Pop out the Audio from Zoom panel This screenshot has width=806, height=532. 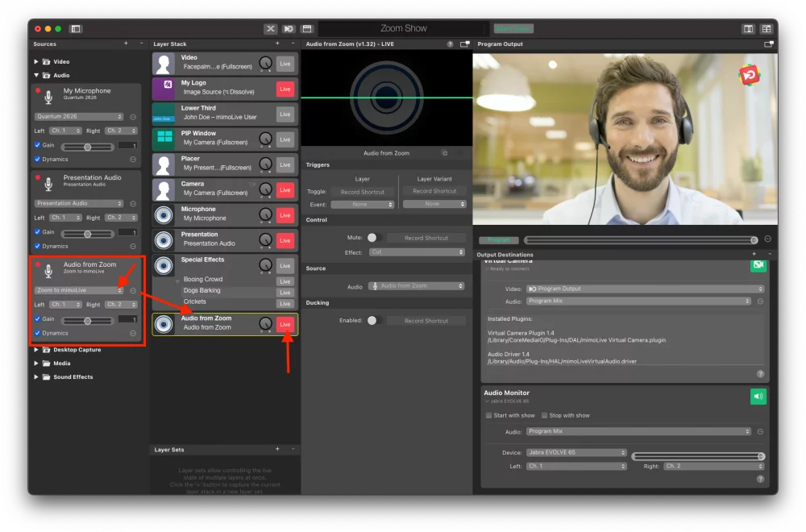[465, 44]
